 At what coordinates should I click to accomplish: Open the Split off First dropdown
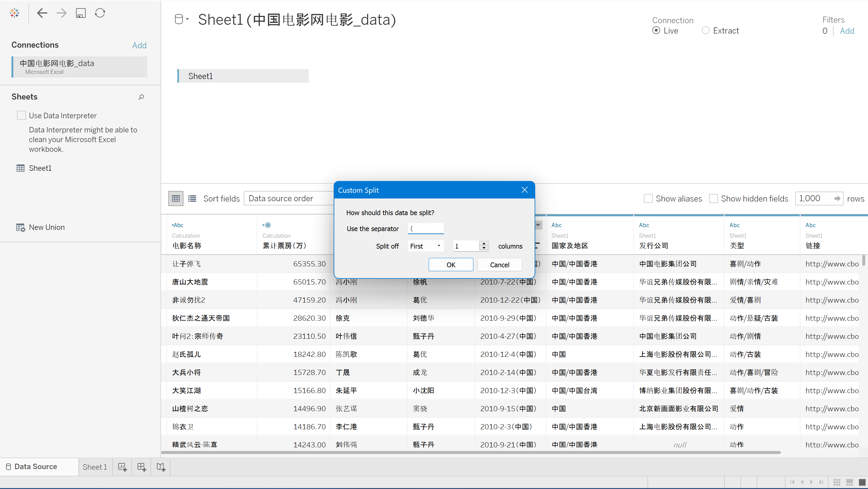(x=425, y=246)
